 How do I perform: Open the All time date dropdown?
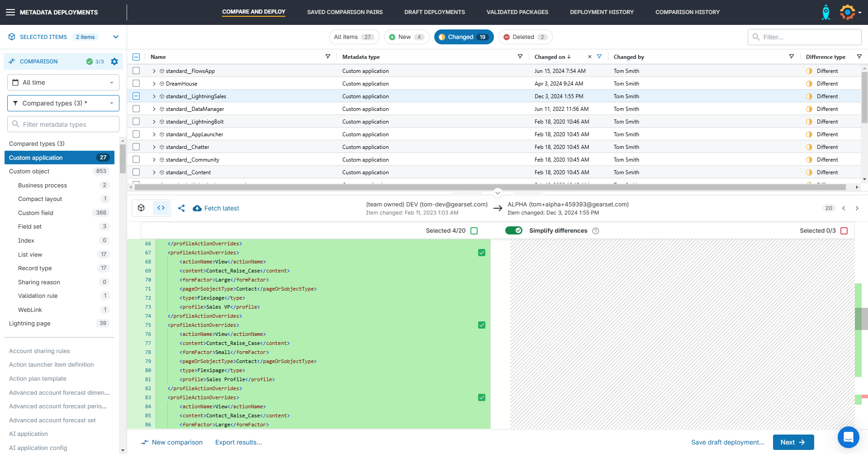63,82
